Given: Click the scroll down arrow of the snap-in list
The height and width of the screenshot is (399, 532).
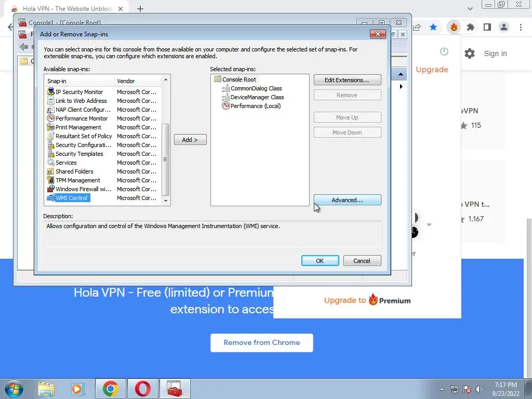Looking at the screenshot, I should [166, 201].
